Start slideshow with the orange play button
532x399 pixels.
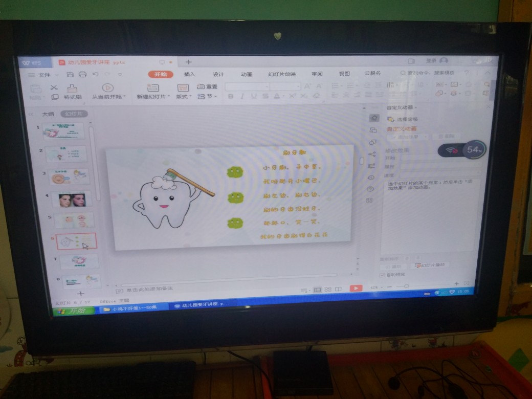356,289
